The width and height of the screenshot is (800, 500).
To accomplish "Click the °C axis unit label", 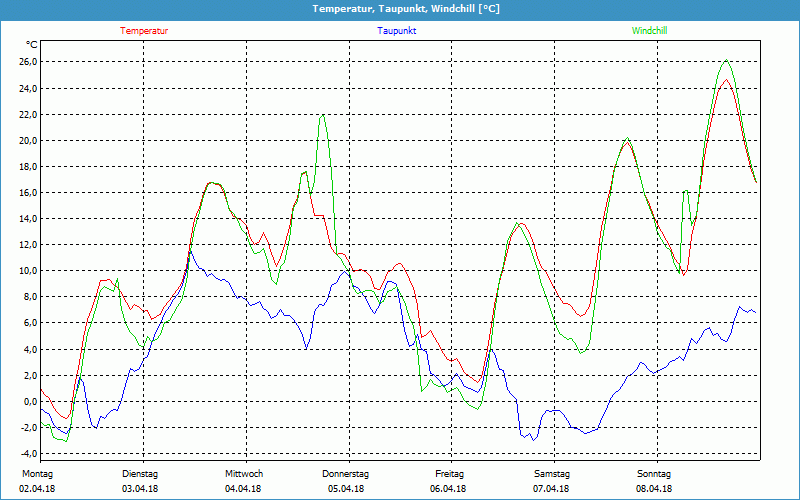I will (32, 45).
